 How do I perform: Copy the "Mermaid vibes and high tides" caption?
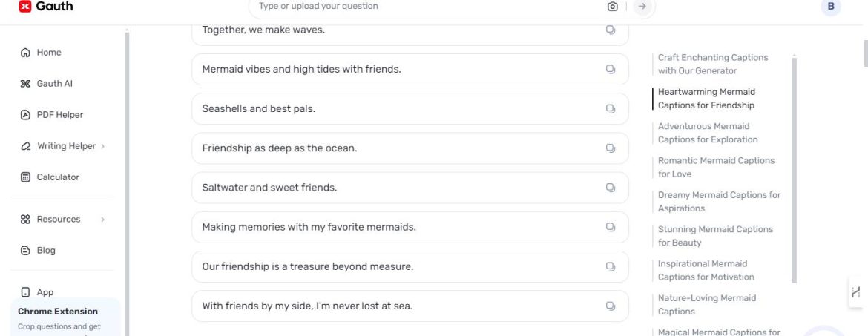(610, 69)
